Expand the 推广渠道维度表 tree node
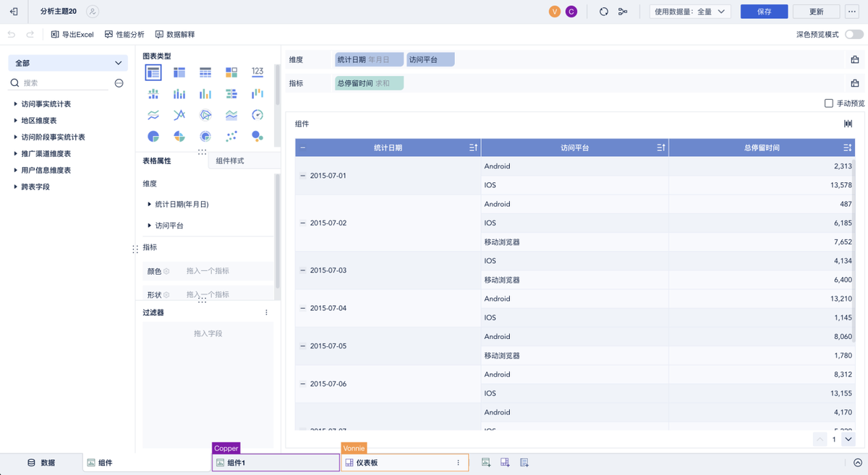 pyautogui.click(x=16, y=154)
